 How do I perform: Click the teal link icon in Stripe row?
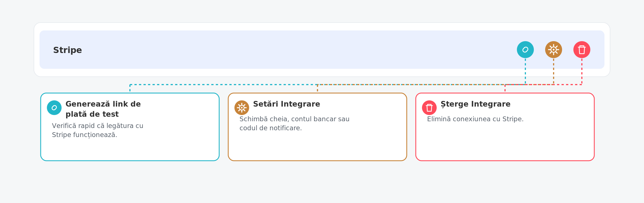[x=525, y=50]
